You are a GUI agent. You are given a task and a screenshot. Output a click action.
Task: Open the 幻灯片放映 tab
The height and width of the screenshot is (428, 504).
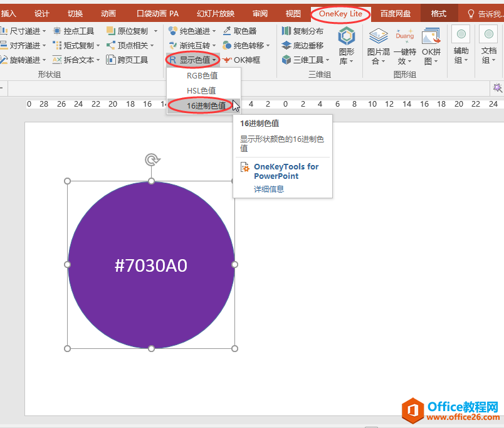click(x=215, y=14)
